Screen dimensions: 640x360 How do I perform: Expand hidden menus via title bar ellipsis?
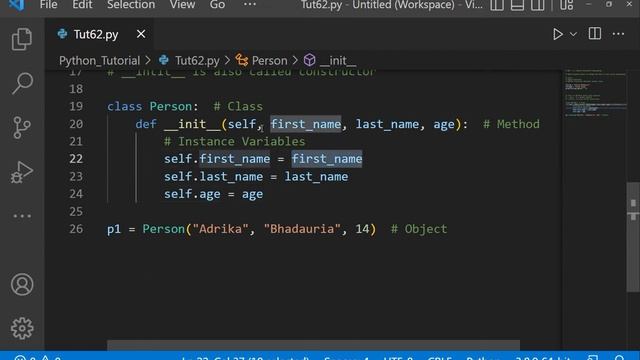coord(250,5)
